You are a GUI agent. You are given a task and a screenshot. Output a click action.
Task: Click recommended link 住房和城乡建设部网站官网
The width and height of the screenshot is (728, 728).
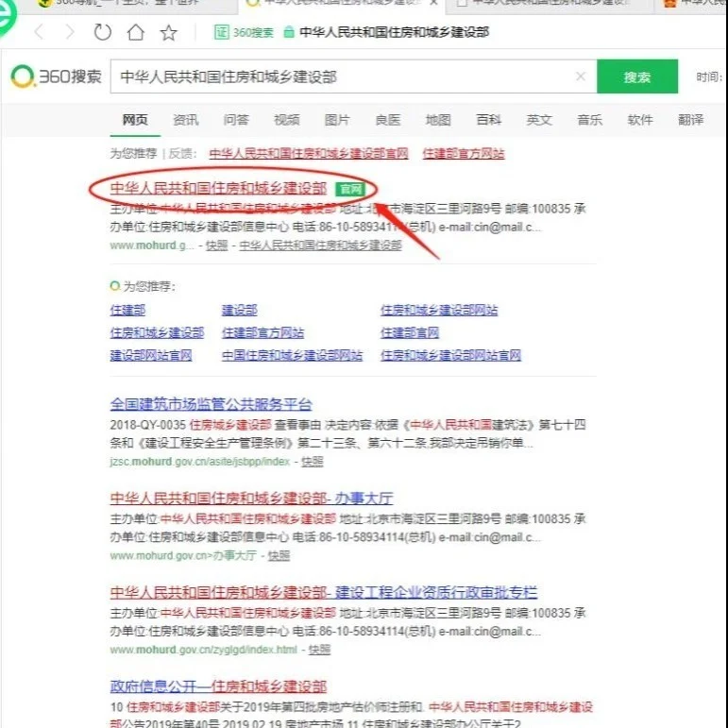[x=450, y=355]
